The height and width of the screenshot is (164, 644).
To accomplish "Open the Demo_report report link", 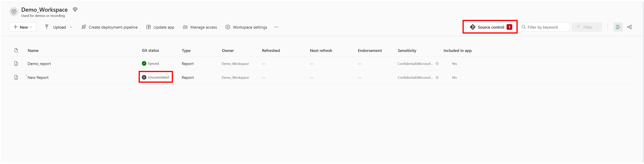I will coord(39,64).
